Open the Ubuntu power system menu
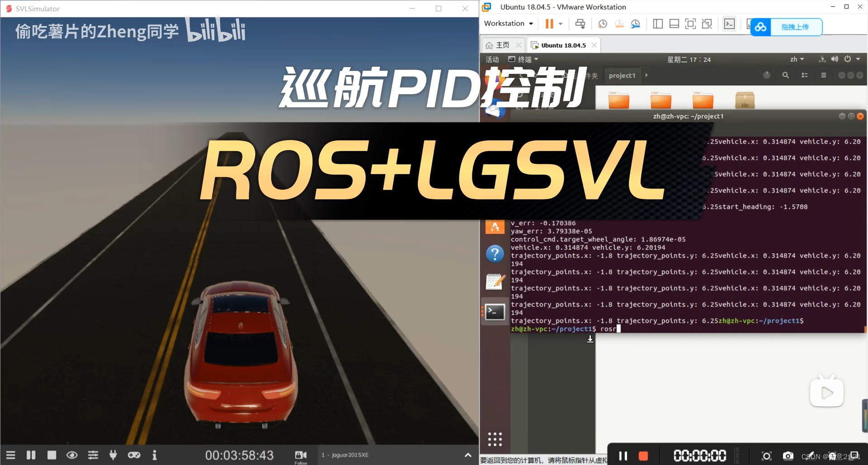 [852, 59]
